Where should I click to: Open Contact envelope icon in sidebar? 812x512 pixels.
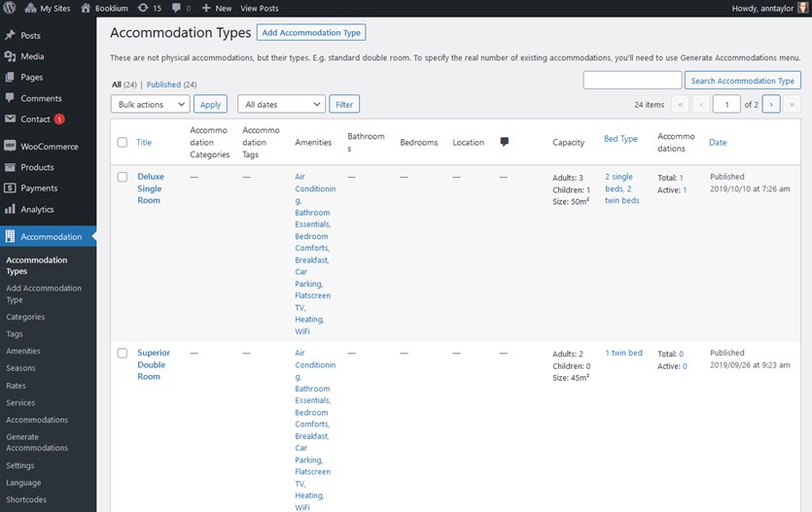[10, 119]
